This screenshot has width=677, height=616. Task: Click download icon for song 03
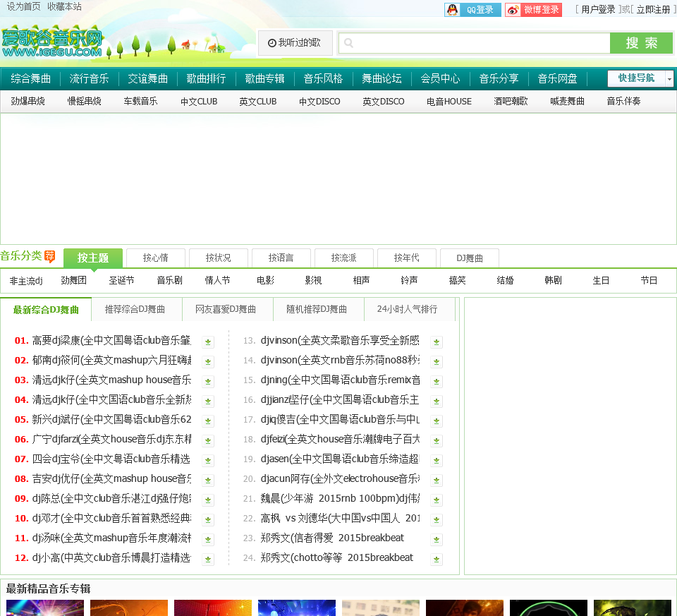click(208, 382)
